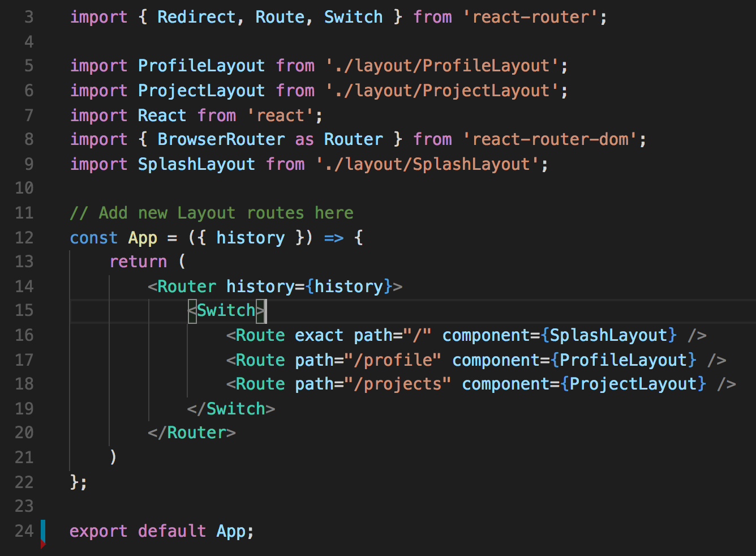Click the arrow function => on line 12
756x556 pixels.
[333, 238]
